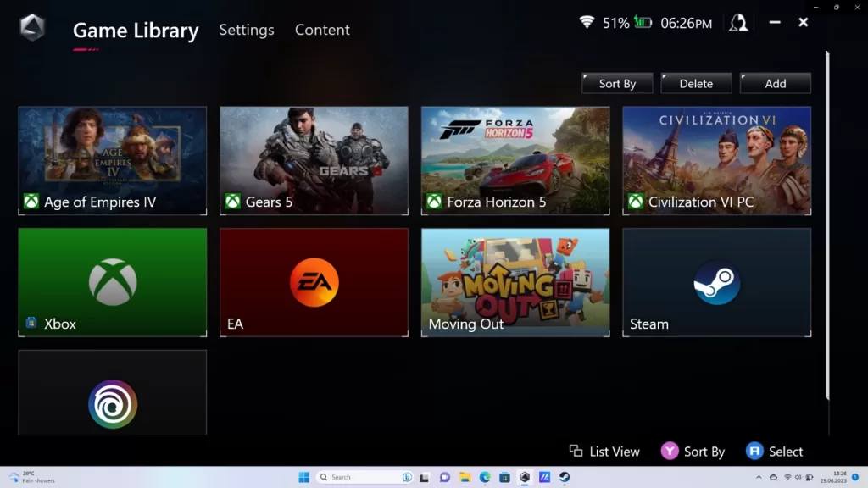Viewport: 868px width, 488px height.
Task: Select the Age of Empires IV tile
Action: [x=113, y=160]
